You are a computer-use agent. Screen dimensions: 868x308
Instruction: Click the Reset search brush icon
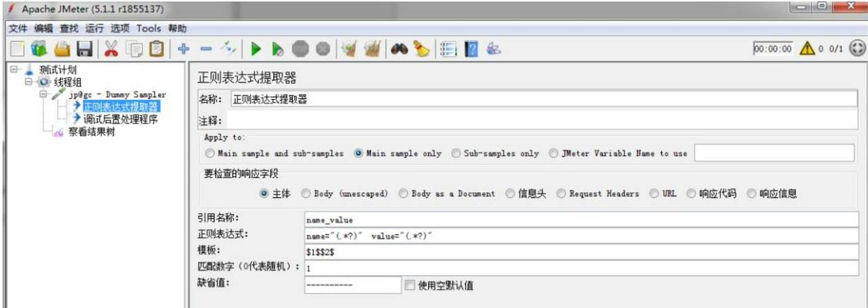pos(421,49)
